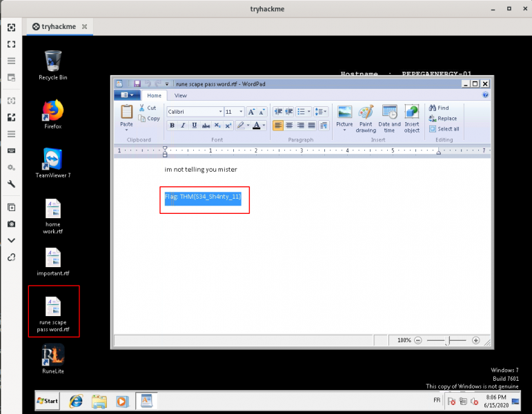Select the Home ribbon tab
This screenshot has width=532, height=414.
point(155,96)
